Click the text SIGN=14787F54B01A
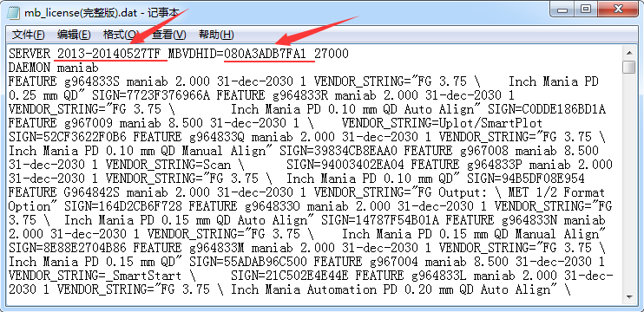This screenshot has width=644, height=312. pos(380,220)
